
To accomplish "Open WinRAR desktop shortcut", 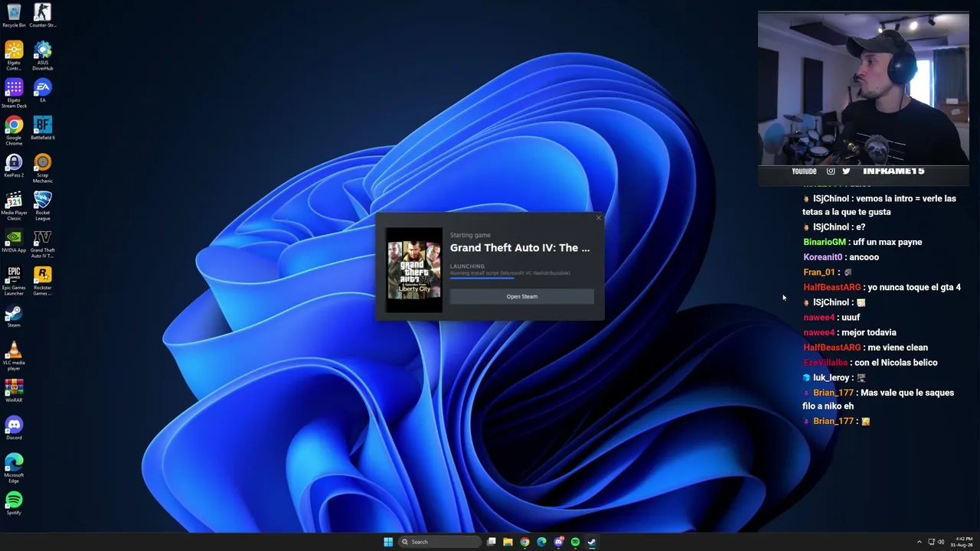I will coord(14,391).
